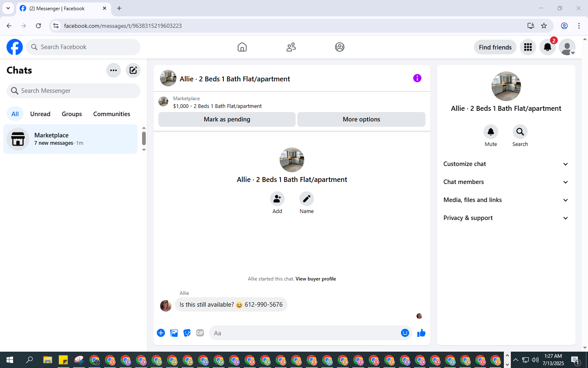
Task: Click the Find friends button
Action: [x=495, y=47]
